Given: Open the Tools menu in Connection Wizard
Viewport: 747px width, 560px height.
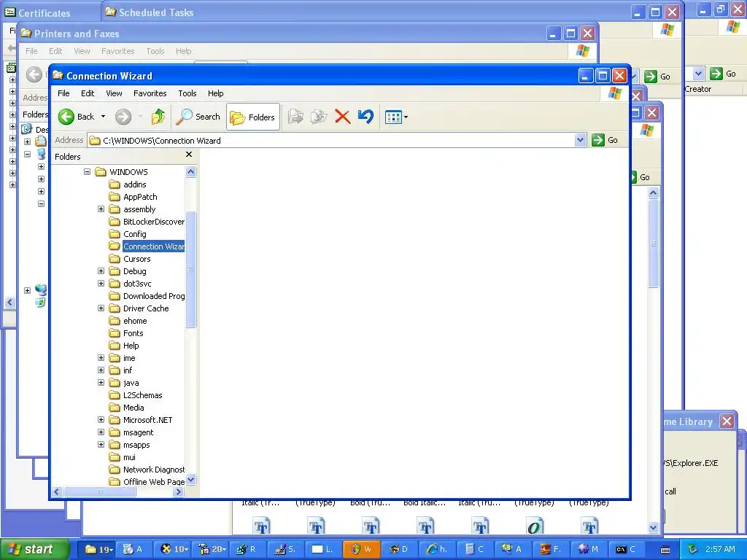Looking at the screenshot, I should click(187, 93).
